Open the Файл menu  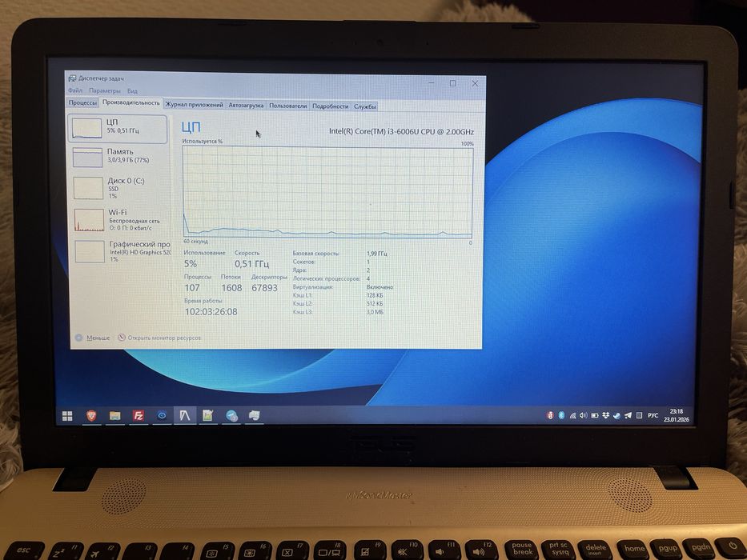tap(74, 90)
